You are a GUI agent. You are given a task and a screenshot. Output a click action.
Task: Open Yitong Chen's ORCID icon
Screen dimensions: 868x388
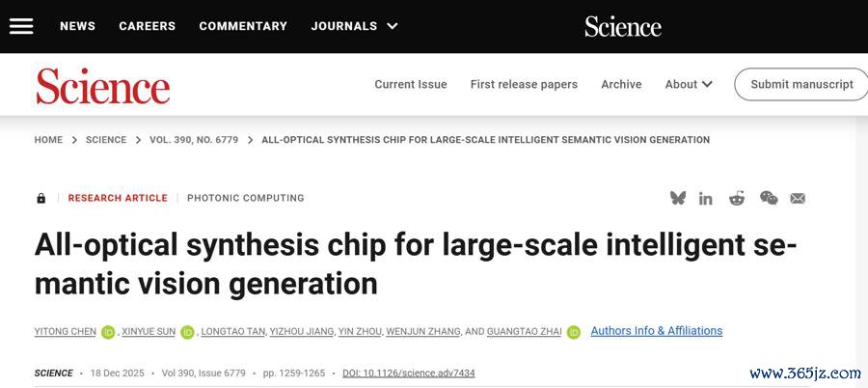[x=108, y=332]
